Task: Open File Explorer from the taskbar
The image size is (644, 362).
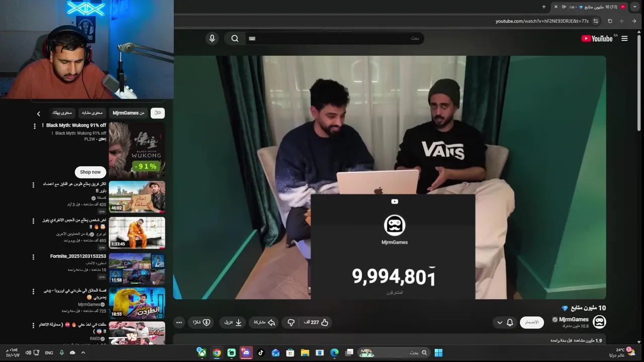Action: (x=305, y=353)
